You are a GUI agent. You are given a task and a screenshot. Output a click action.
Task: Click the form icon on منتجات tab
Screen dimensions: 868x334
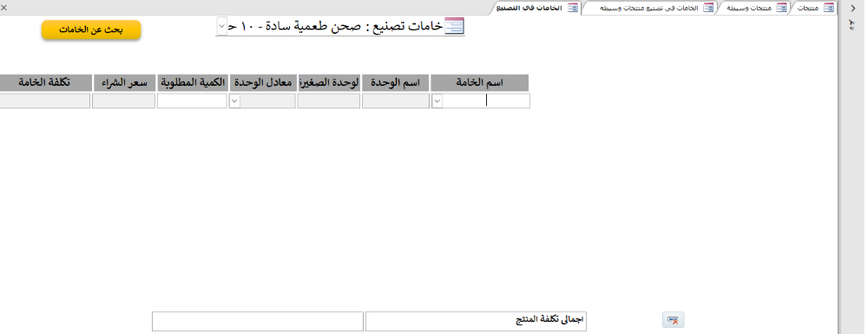pyautogui.click(x=829, y=8)
